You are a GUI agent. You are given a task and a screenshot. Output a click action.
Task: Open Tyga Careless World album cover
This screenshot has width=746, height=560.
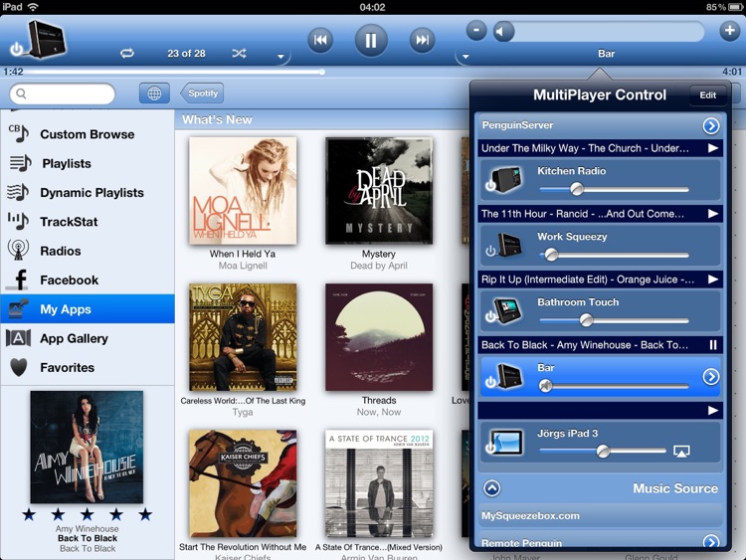[x=243, y=337]
